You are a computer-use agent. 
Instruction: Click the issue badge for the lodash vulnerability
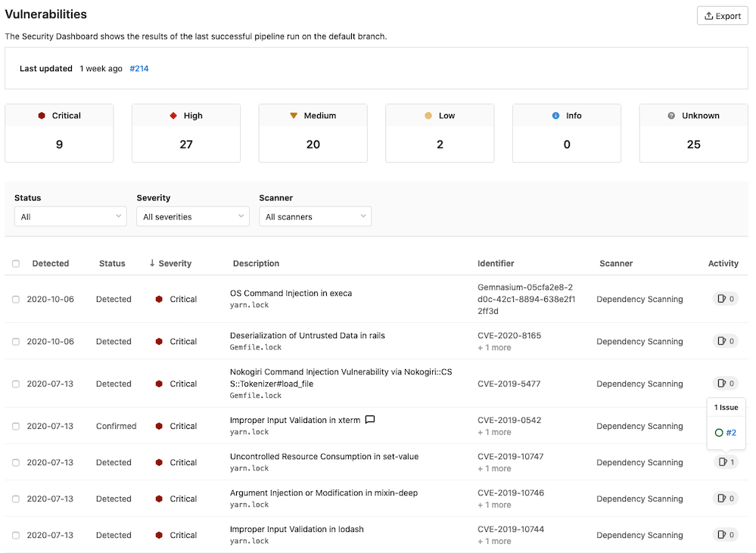point(726,535)
